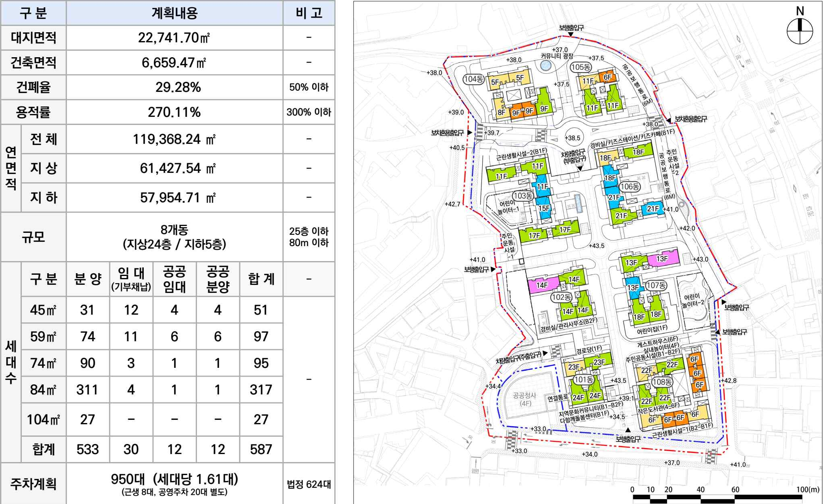Click the 건폐율 row label
823x504 pixels.
click(x=33, y=87)
